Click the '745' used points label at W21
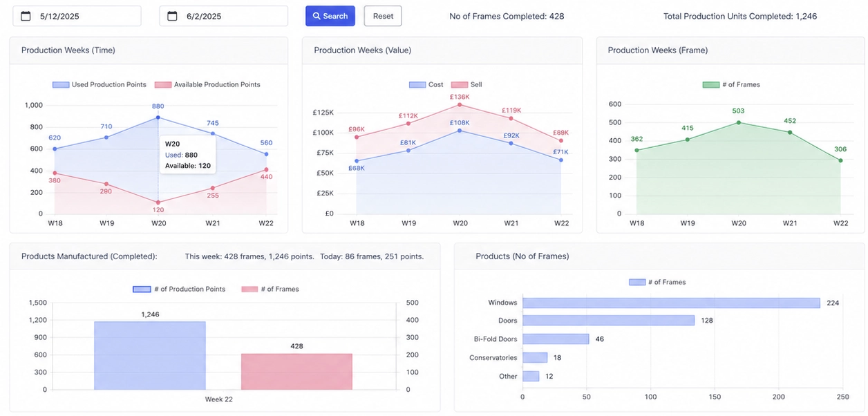Screen dimensions: 868x416 tap(212, 123)
